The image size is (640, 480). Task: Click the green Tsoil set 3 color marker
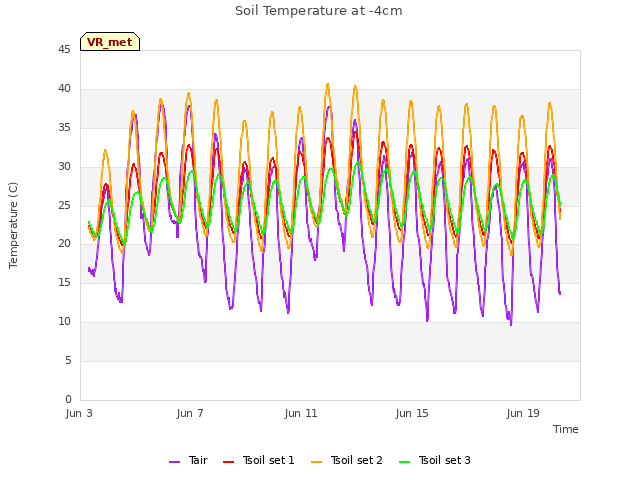point(405,462)
